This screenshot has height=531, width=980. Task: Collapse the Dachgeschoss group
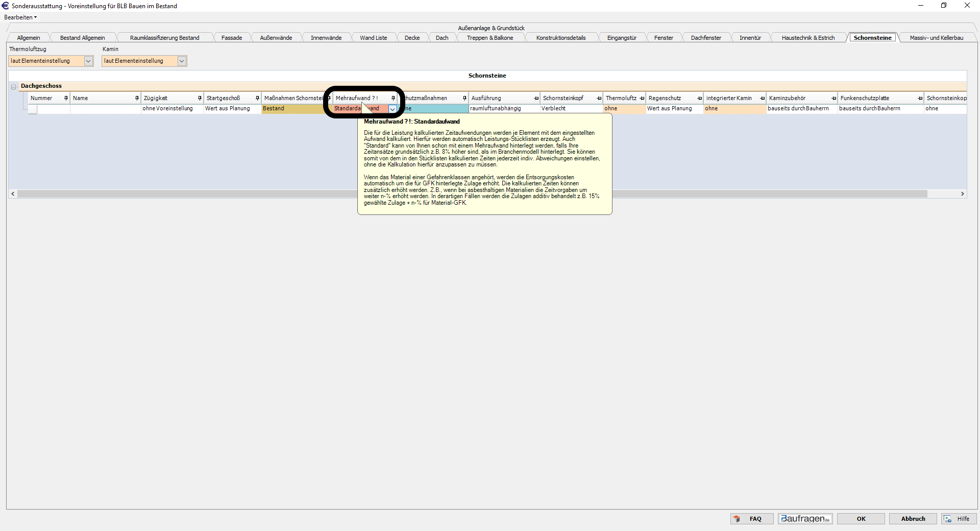click(14, 86)
